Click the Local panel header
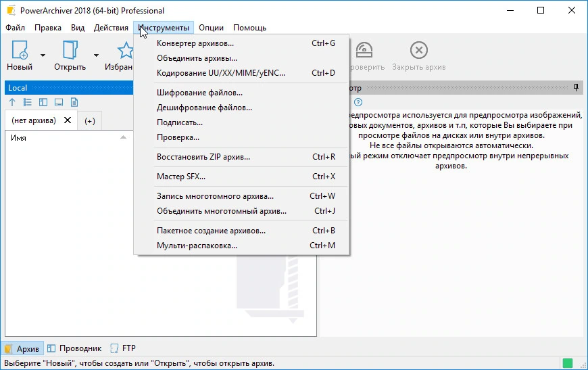Screen dimensions: 588x370 coord(69,88)
